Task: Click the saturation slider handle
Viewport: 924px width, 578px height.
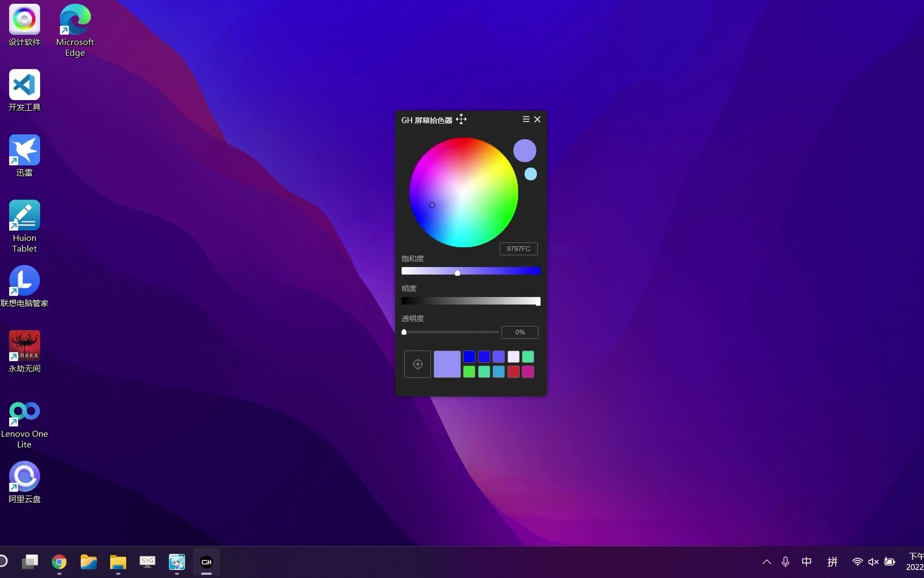Action: coord(457,273)
